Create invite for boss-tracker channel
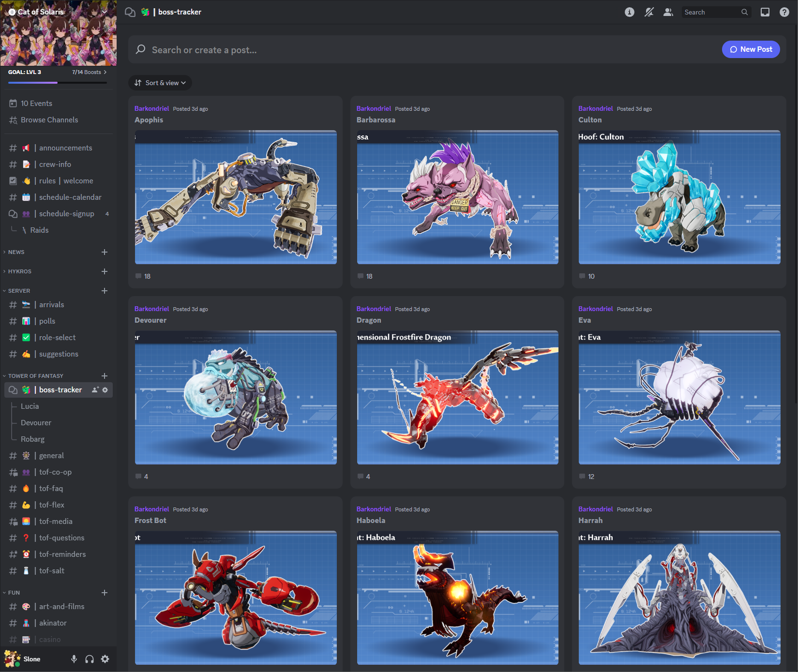This screenshot has height=672, width=798. [95, 390]
